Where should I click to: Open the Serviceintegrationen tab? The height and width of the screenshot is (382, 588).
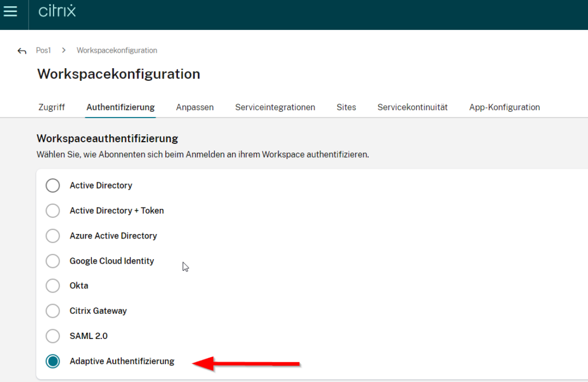click(275, 107)
